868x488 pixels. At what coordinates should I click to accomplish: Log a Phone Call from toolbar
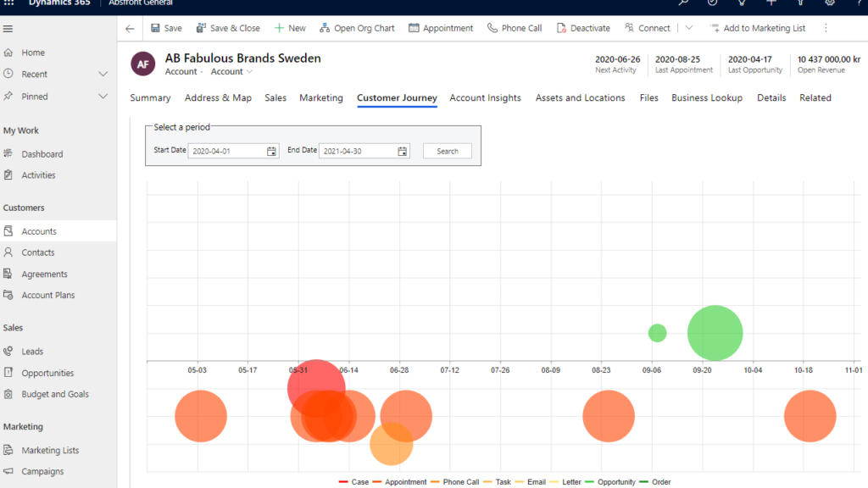tap(515, 28)
